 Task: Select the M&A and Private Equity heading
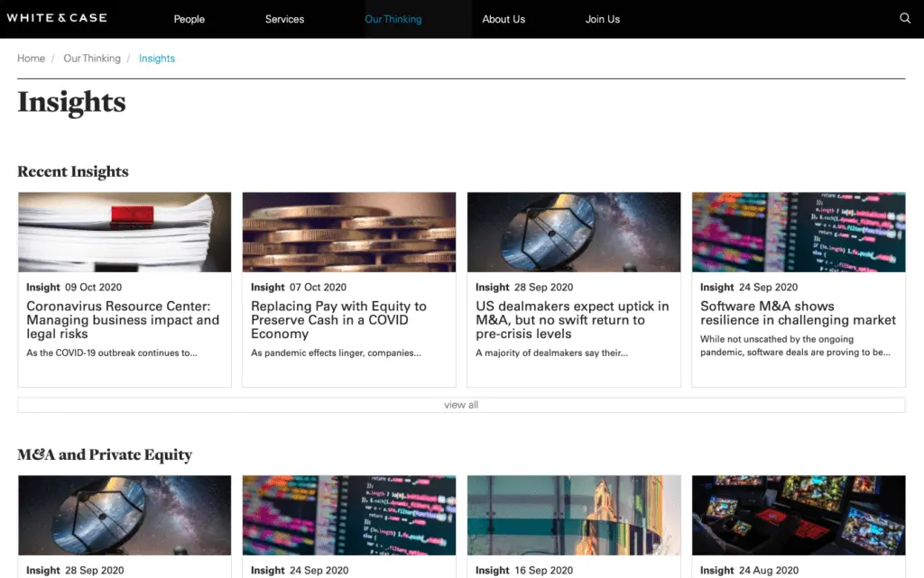(105, 454)
